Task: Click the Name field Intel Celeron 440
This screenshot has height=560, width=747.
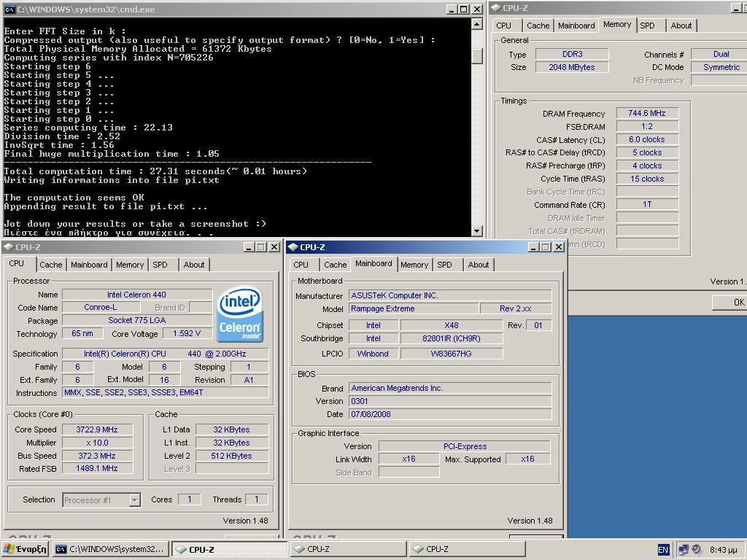Action: pos(137,295)
